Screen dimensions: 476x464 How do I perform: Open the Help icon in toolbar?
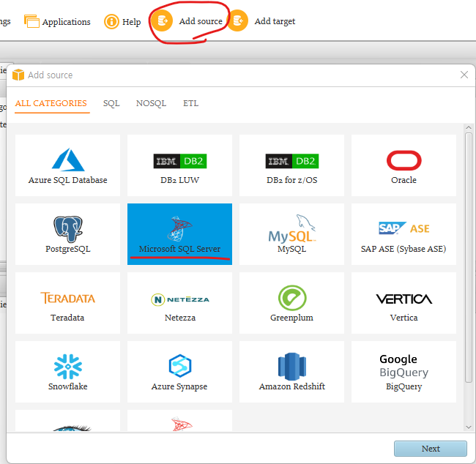111,21
